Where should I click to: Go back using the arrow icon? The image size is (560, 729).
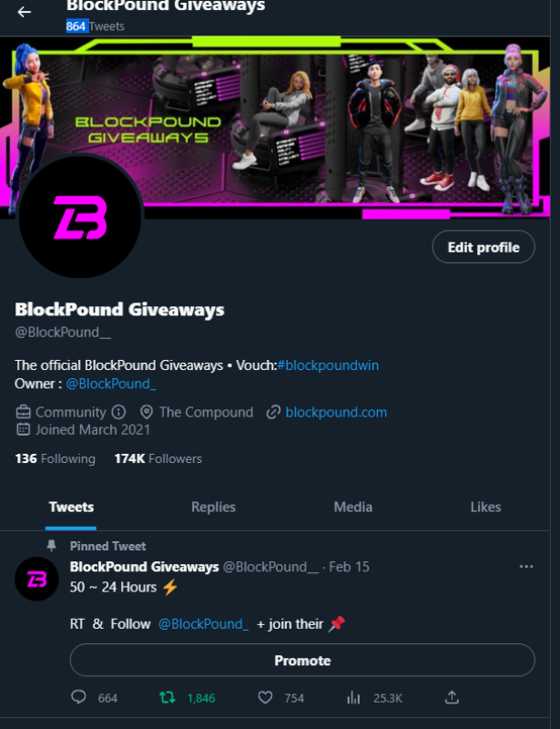click(25, 12)
